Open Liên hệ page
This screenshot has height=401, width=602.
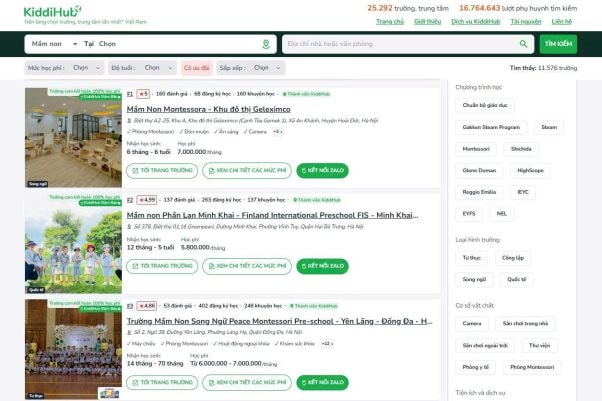pos(562,22)
